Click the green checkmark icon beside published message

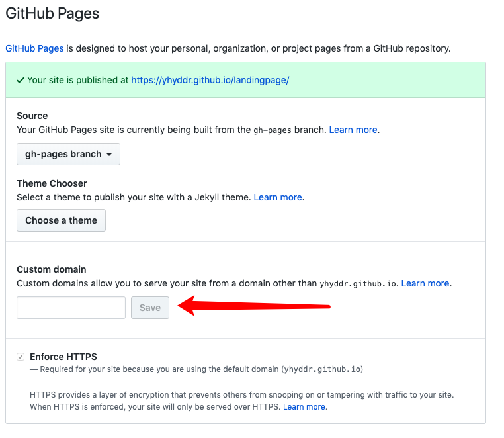pyautogui.click(x=21, y=80)
